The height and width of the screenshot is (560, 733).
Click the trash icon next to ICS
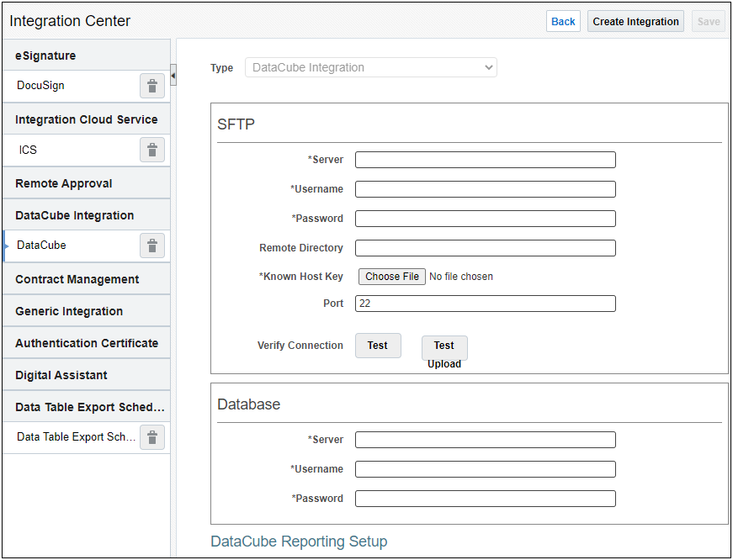click(x=151, y=150)
